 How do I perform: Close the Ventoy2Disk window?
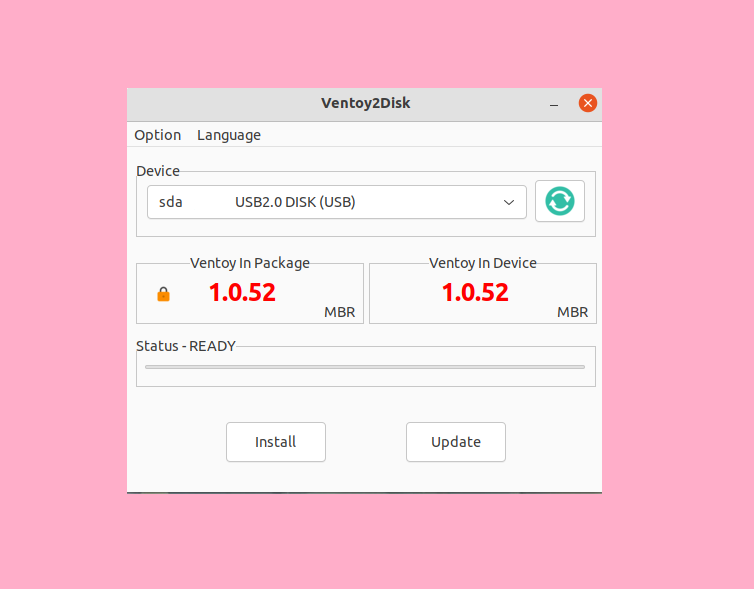coord(588,103)
